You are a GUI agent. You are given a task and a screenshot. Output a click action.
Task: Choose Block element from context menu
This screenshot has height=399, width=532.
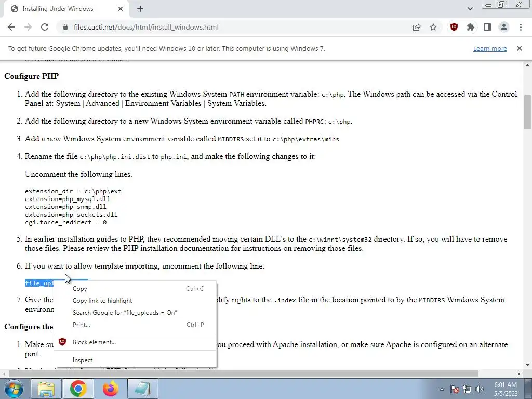click(x=136, y=342)
